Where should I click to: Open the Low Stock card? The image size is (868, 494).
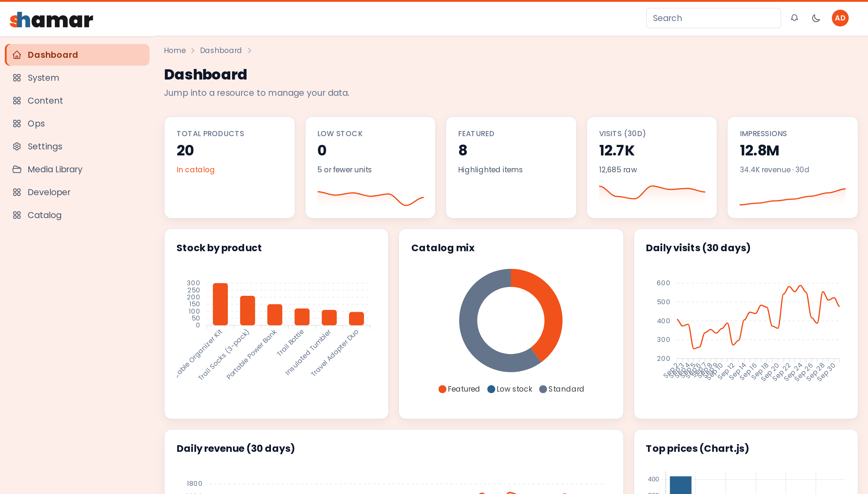(x=370, y=167)
